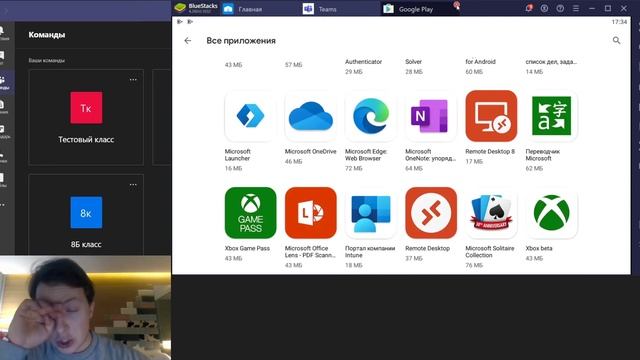This screenshot has height=360, width=640.
Task: Open more options for 8Б класс team
Action: [x=133, y=184]
